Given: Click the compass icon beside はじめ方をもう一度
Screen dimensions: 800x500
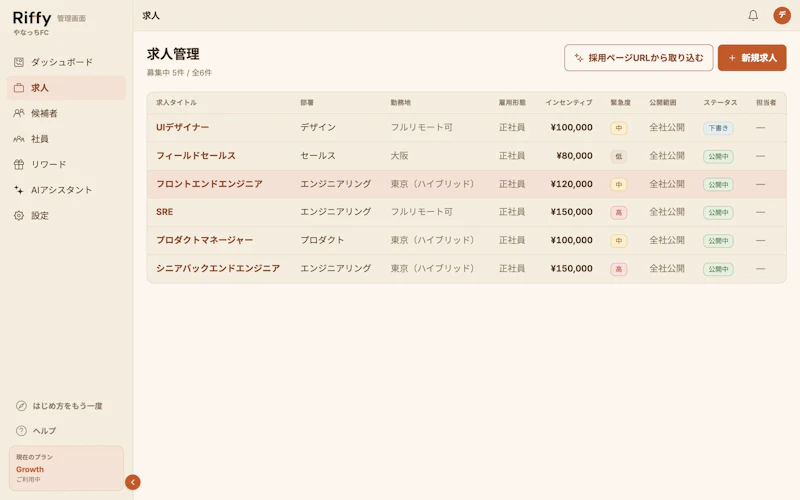Looking at the screenshot, I should click(x=21, y=406).
